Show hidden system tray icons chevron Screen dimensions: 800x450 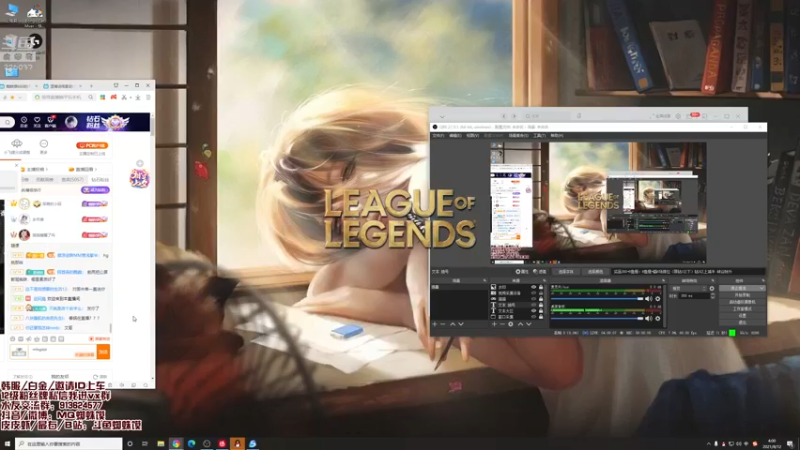tap(708, 444)
